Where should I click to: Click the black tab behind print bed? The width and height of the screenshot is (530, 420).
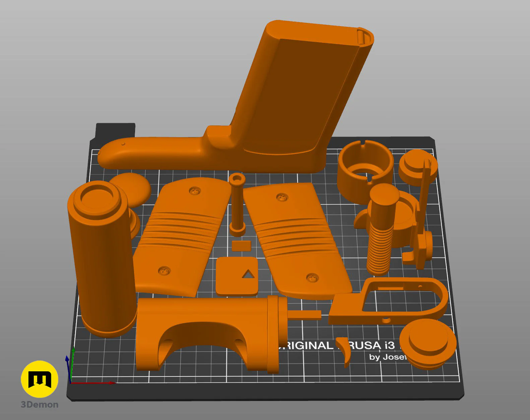[x=115, y=130]
